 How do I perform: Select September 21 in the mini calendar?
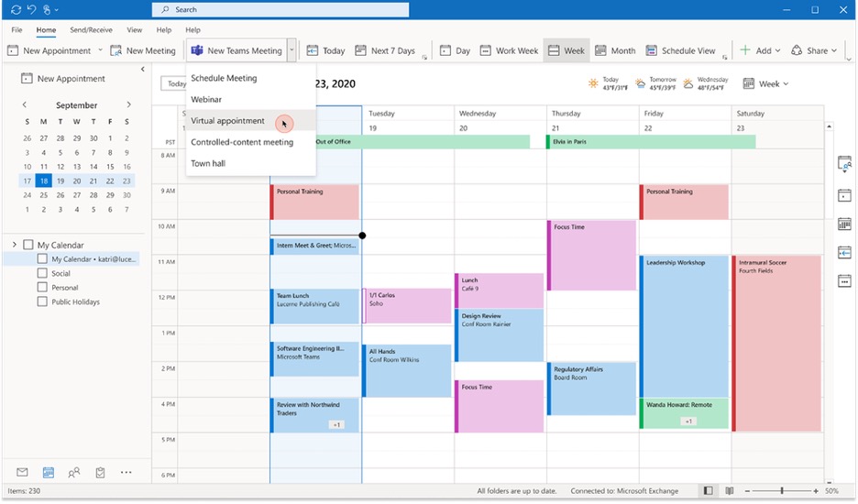point(93,181)
